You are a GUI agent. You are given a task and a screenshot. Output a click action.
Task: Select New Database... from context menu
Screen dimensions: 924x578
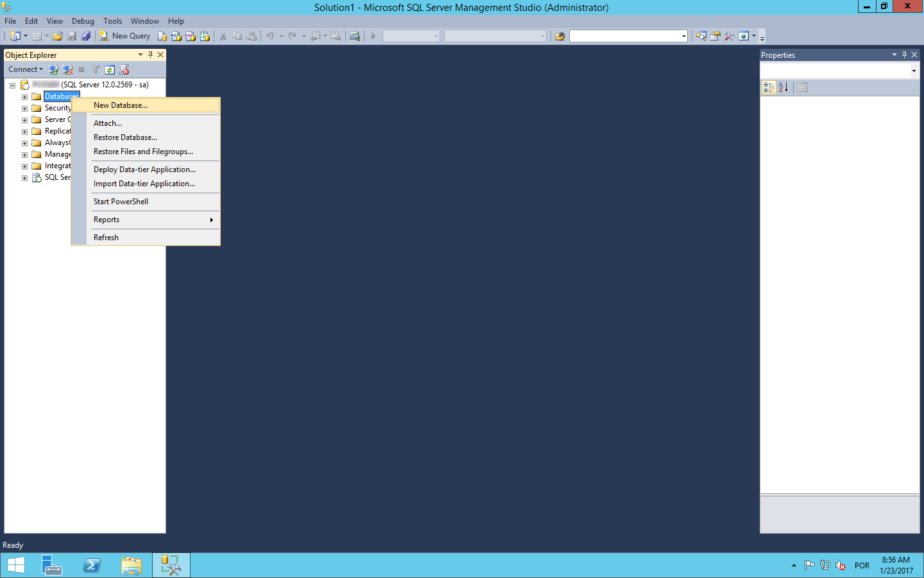(121, 105)
